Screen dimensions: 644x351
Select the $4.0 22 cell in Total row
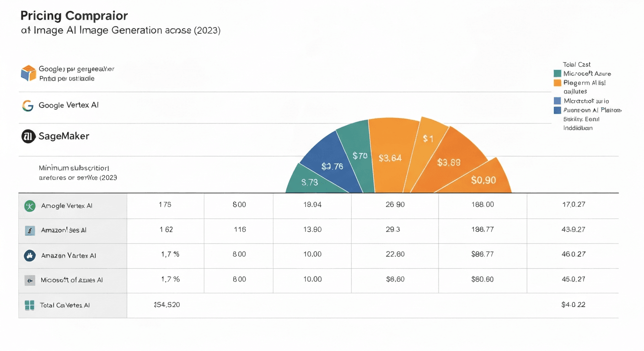point(573,305)
